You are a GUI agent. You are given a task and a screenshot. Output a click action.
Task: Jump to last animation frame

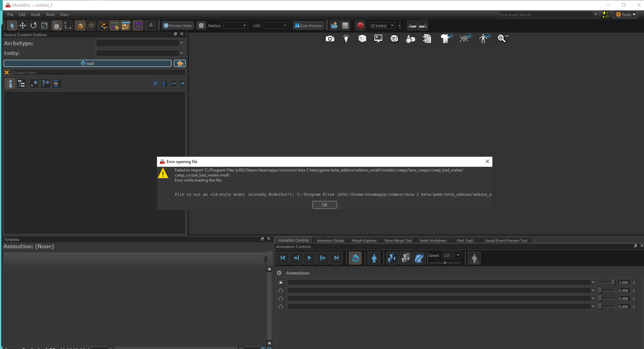pos(337,258)
